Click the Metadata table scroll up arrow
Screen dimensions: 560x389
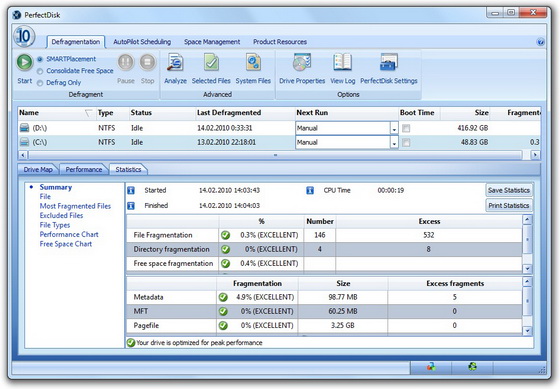528,282
